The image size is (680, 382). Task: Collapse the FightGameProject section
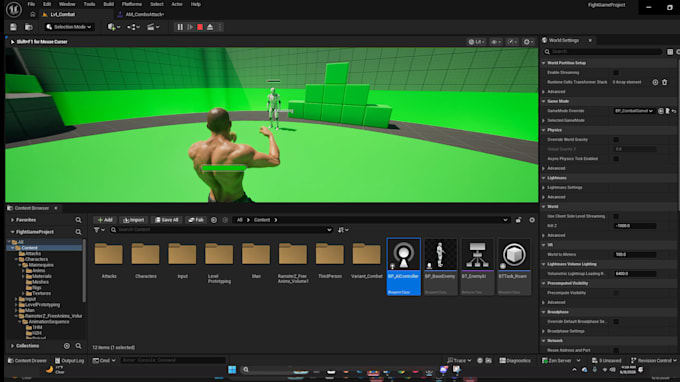[12, 232]
